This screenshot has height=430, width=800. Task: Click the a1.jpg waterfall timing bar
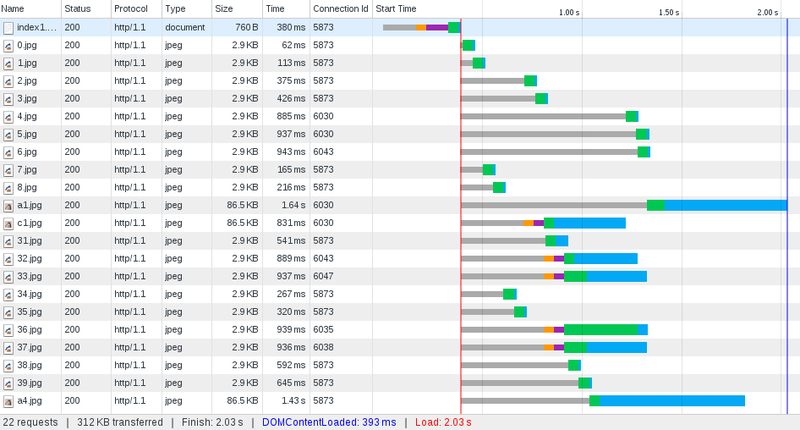point(624,205)
